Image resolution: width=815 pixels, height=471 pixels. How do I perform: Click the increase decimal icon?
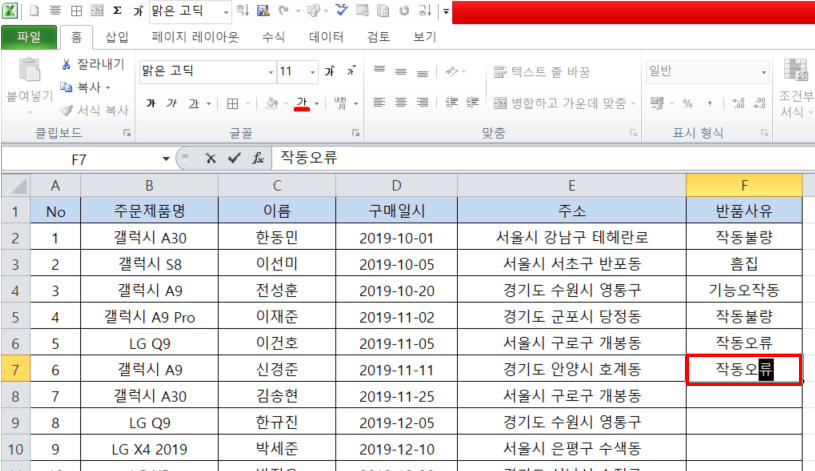click(x=738, y=103)
